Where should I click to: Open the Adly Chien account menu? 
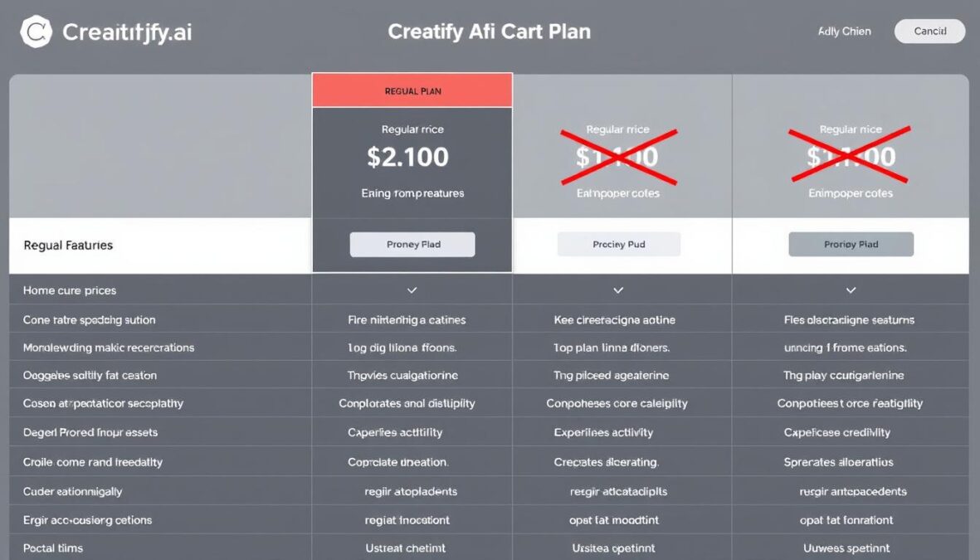pyautogui.click(x=844, y=31)
